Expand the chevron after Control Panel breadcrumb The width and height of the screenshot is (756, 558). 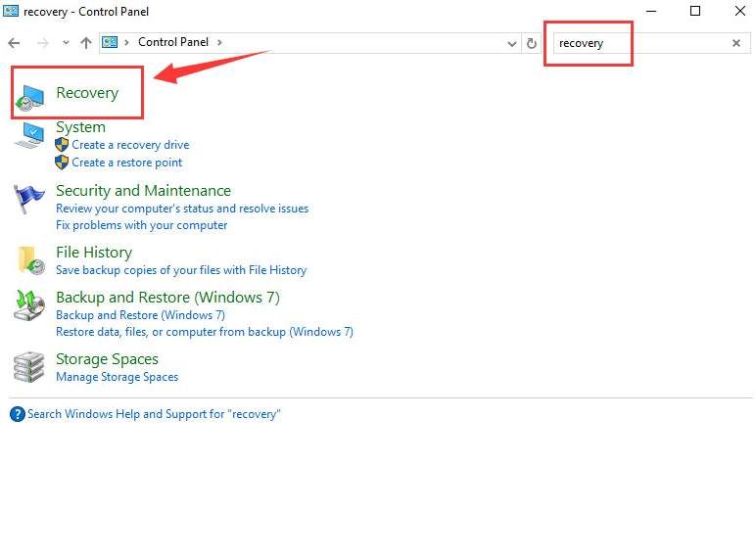pos(220,43)
